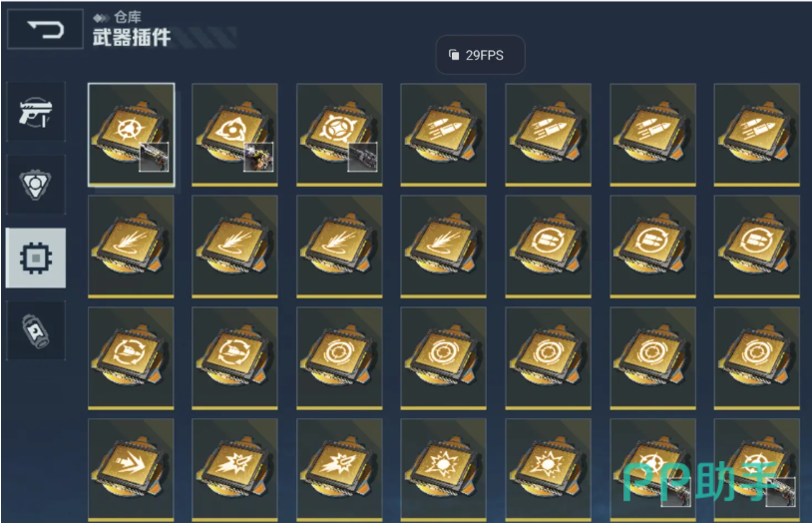Select the chip plugin sidebar tab
Screen dimensions: 812x523
click(36, 258)
